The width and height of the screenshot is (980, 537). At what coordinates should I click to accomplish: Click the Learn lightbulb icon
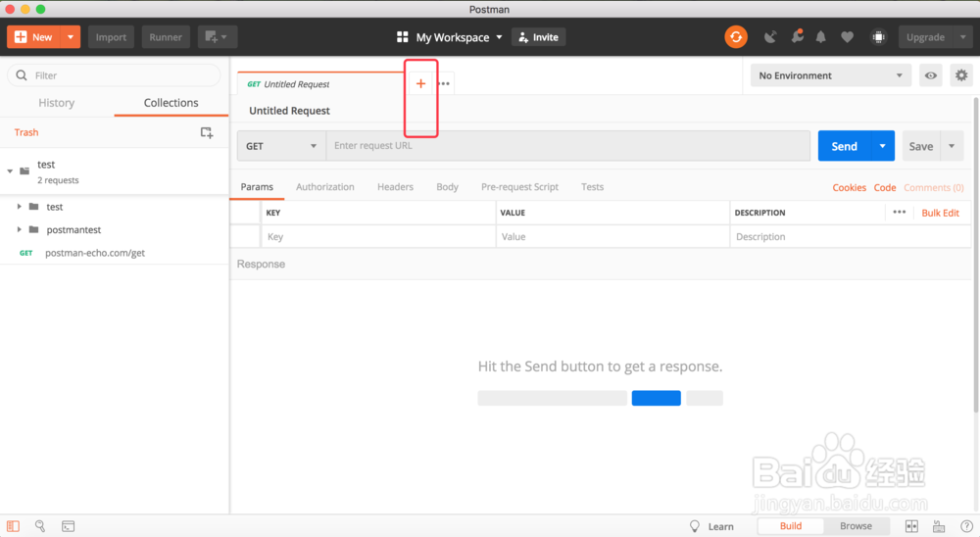click(x=695, y=526)
